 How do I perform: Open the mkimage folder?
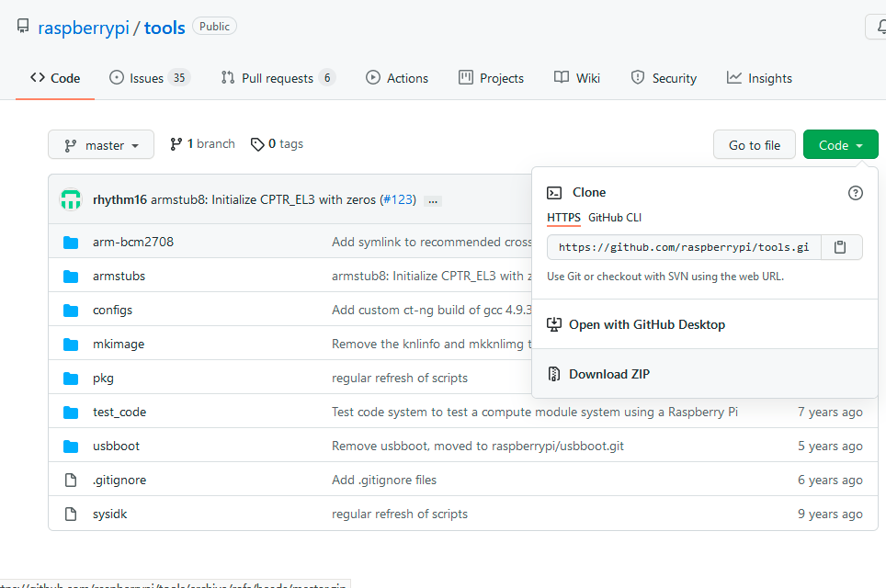[119, 344]
